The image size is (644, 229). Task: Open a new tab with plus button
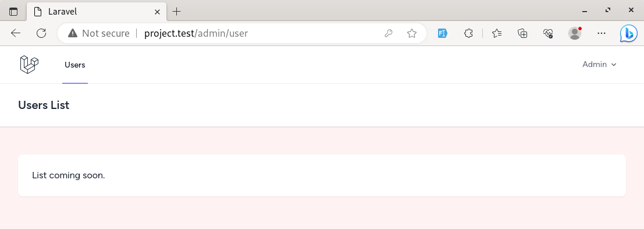[x=177, y=12]
